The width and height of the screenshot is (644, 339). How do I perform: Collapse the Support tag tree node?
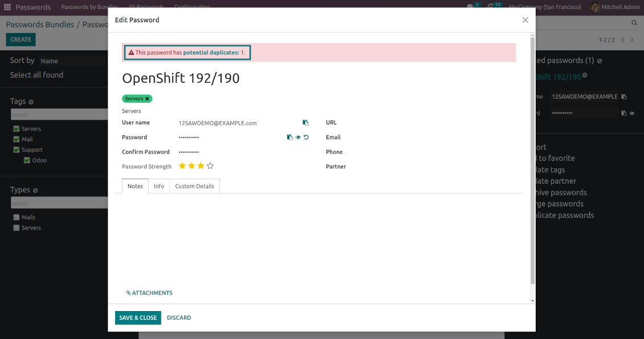7,150
